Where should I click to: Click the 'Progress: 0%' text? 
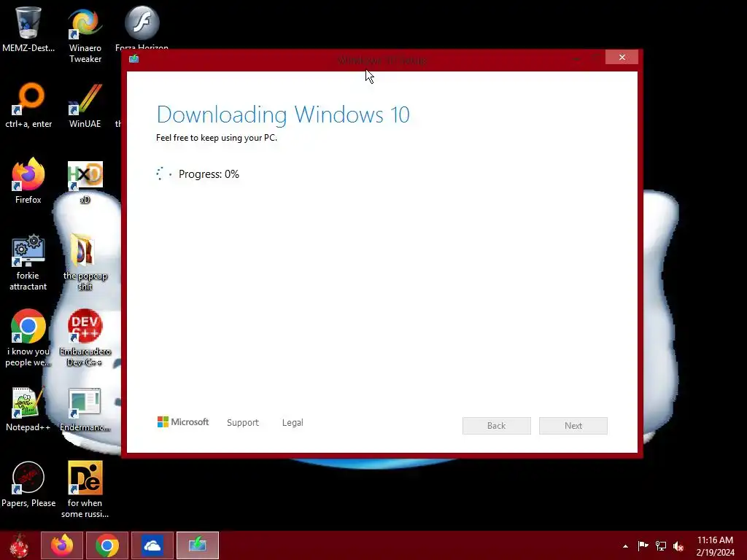pos(209,174)
